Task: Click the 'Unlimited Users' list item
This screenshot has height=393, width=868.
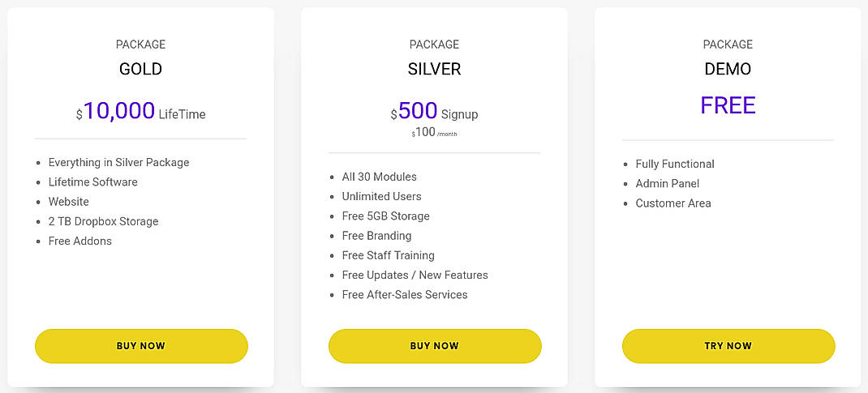Action: (x=382, y=196)
